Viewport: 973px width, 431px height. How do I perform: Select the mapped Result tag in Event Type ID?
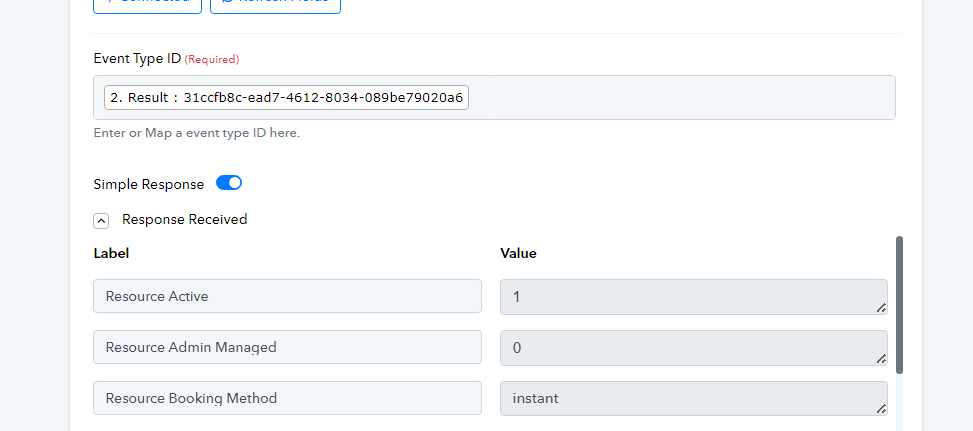tap(286, 98)
